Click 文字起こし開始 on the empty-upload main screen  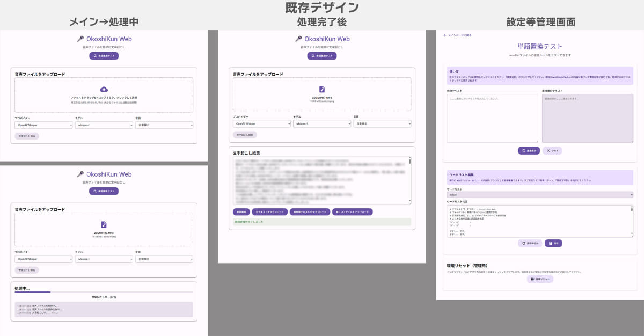point(27,136)
